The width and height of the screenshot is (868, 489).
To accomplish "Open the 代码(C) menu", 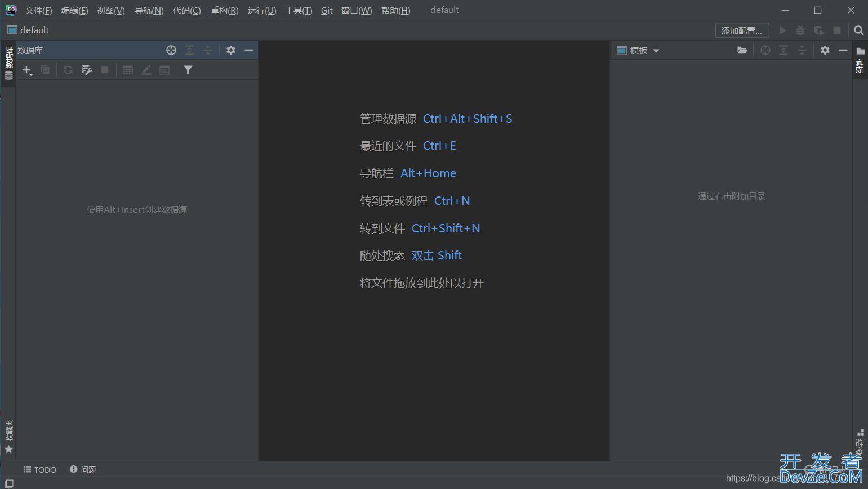I will coord(186,11).
